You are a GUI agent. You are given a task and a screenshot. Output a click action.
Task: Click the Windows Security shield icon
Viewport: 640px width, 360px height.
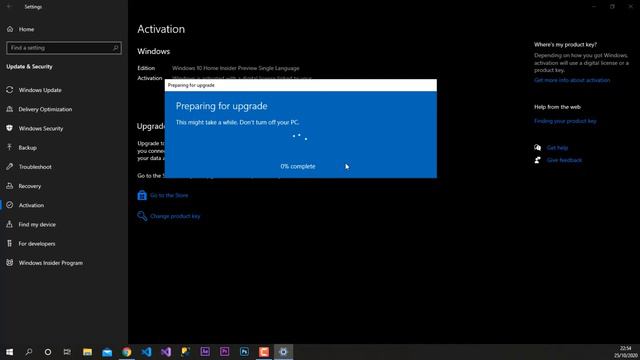[x=10, y=128]
